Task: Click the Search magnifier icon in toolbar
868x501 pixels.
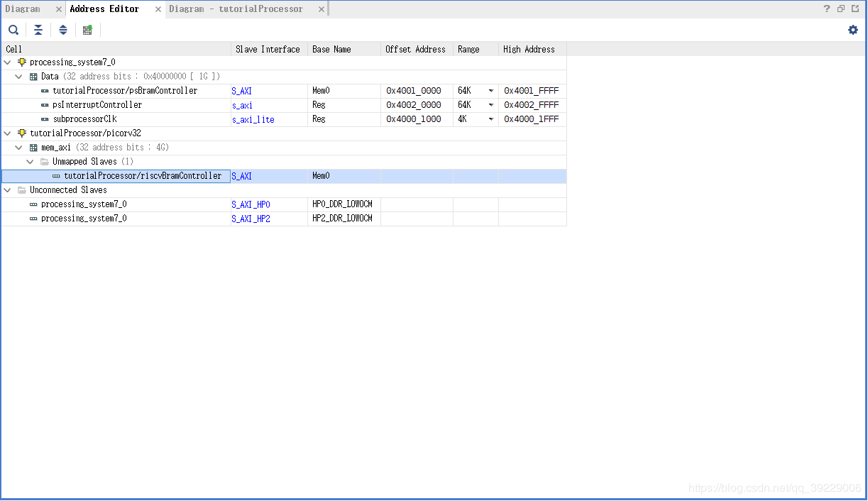Action: point(13,30)
